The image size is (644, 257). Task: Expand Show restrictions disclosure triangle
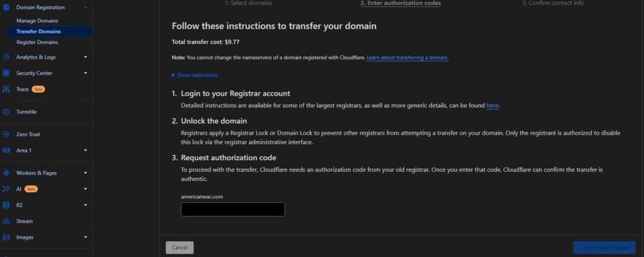tap(174, 75)
